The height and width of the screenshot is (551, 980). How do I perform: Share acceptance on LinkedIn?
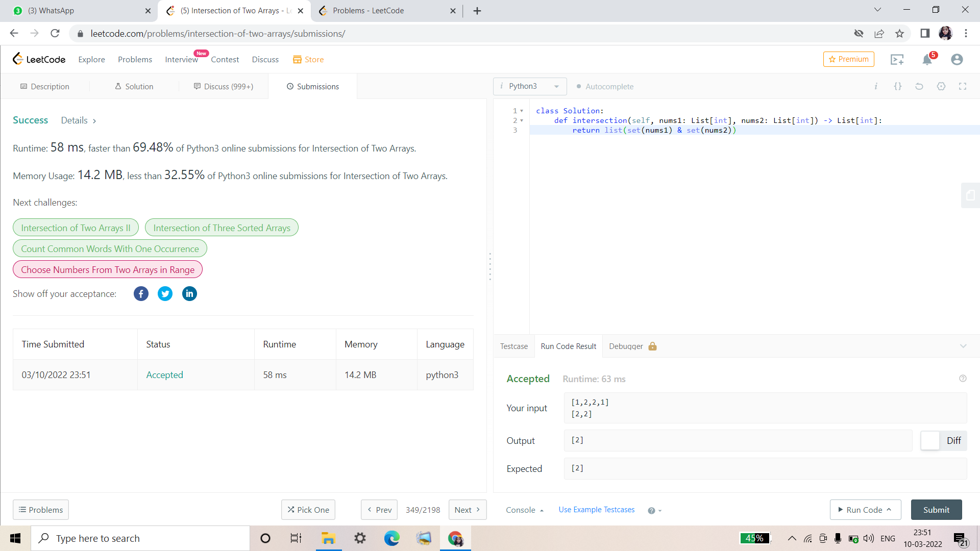[x=189, y=294]
